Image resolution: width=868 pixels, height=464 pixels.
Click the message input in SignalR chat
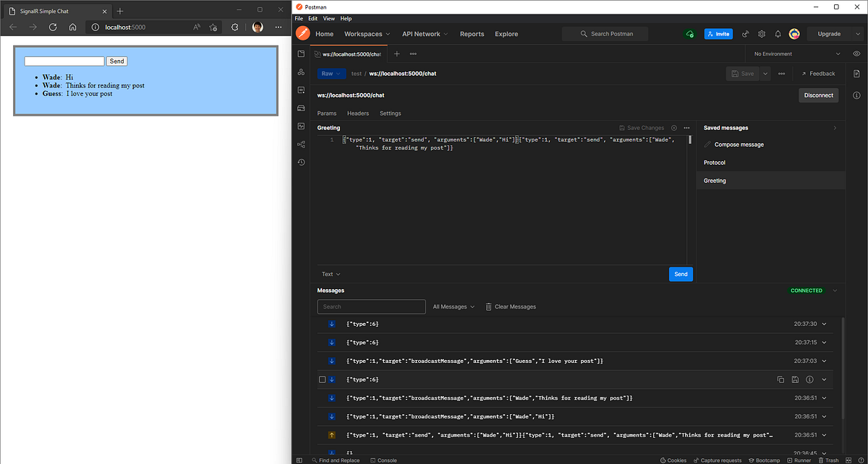64,61
